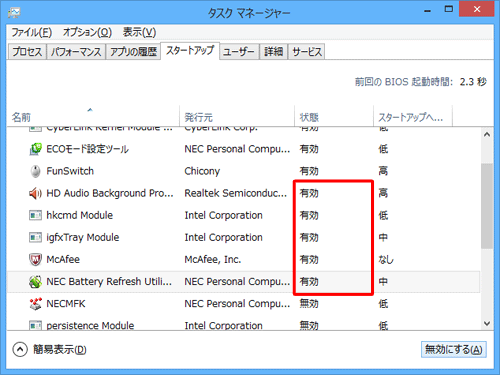Switch to the プロセス tab

[27, 52]
